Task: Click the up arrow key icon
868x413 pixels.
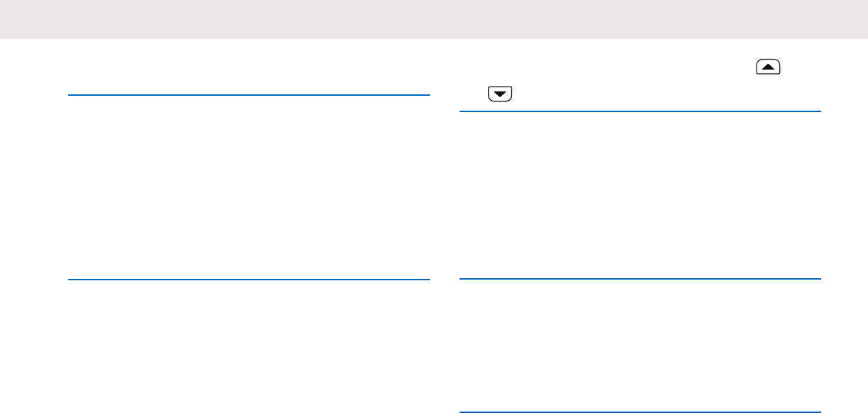Action: 769,67
